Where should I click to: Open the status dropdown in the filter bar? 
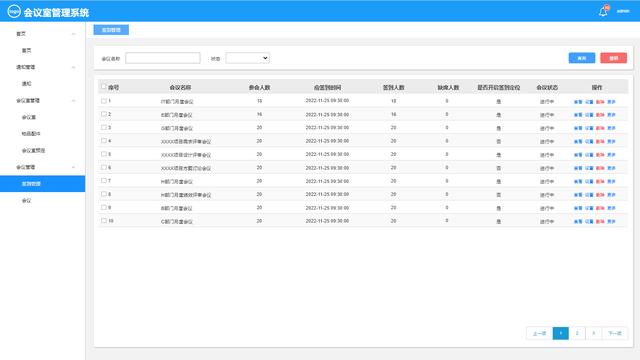pos(248,58)
